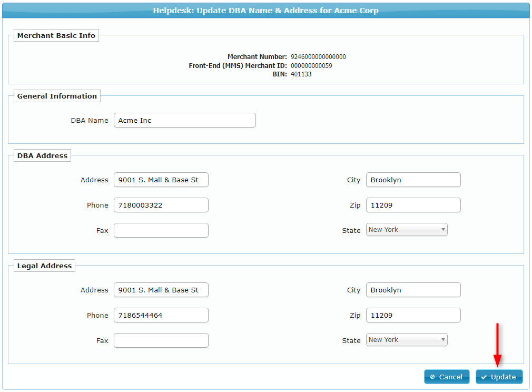Screen dimensions: 532x392
Task: Click the empty DBA Address Fax field
Action: click(x=161, y=230)
